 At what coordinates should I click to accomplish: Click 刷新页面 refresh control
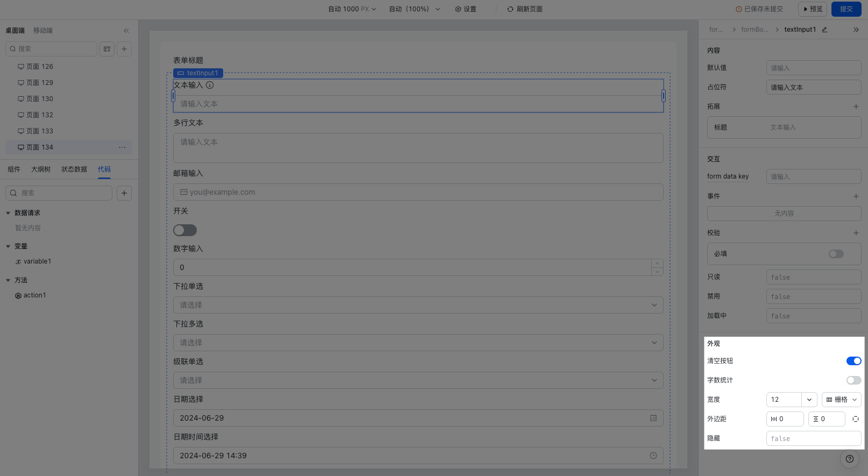coord(525,9)
